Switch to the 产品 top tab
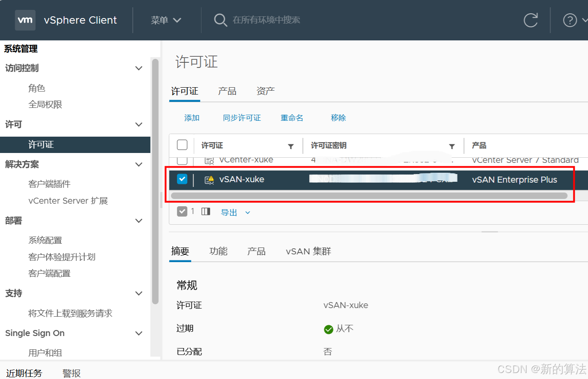The width and height of the screenshot is (588, 379). click(227, 91)
